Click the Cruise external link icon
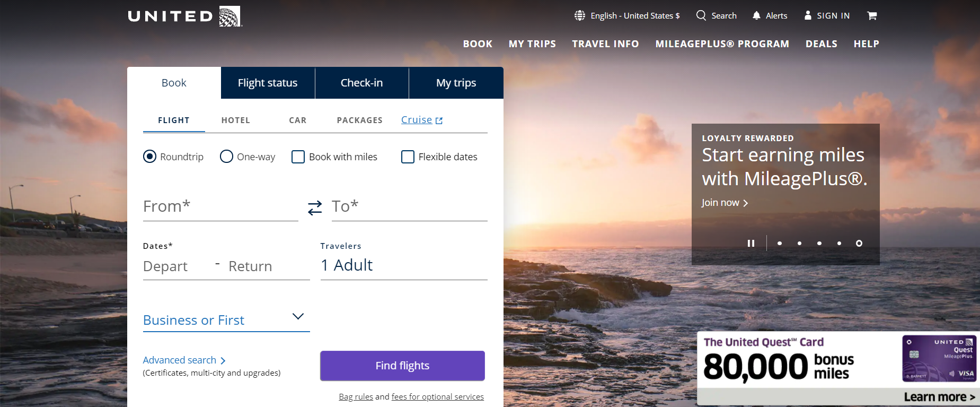The height and width of the screenshot is (407, 980). (x=439, y=121)
